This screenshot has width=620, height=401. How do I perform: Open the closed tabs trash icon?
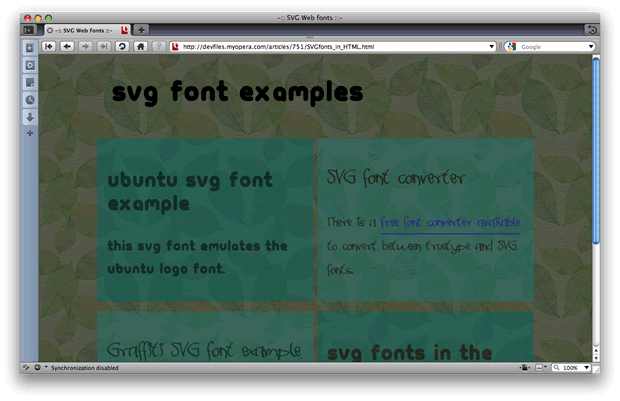point(592,30)
